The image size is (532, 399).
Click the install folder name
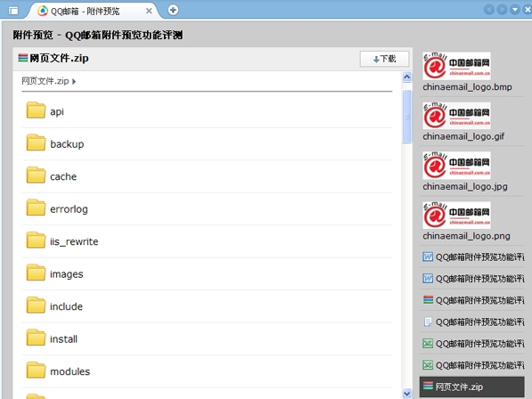[64, 339]
